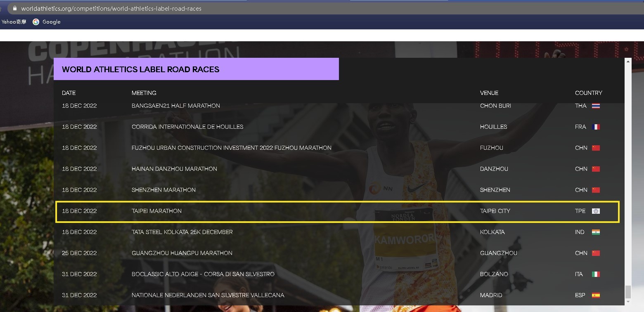
Task: Click date of Tata Steel Kolkata row
Action: tap(79, 232)
